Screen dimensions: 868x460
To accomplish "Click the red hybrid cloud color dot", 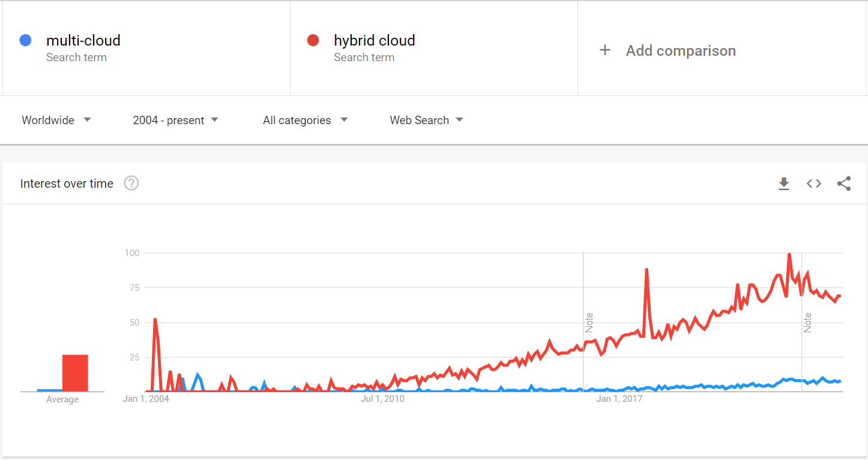I will coord(313,40).
